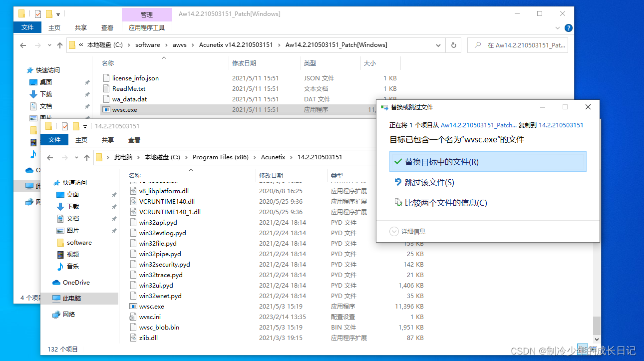Open 音乐 in front window sidebar
The height and width of the screenshot is (361, 644).
point(73,266)
